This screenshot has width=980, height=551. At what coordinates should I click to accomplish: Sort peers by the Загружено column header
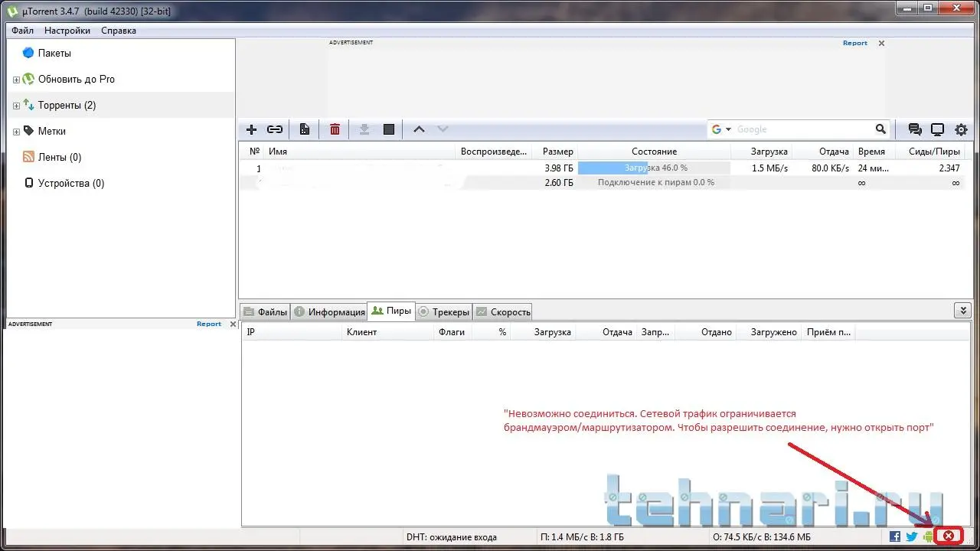769,332
